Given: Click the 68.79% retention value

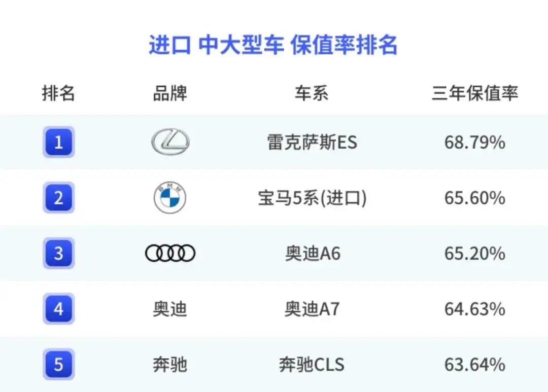Looking at the screenshot, I should pyautogui.click(x=474, y=142).
